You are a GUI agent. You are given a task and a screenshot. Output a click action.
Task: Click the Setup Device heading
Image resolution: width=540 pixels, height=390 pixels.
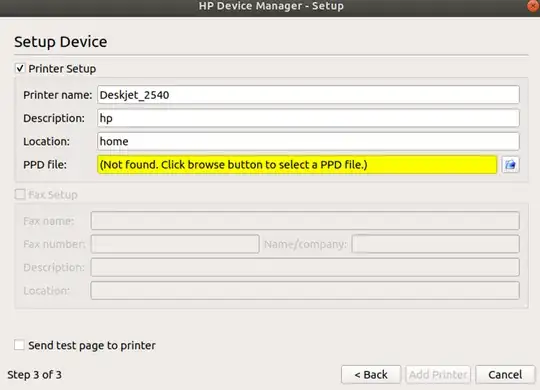click(61, 42)
